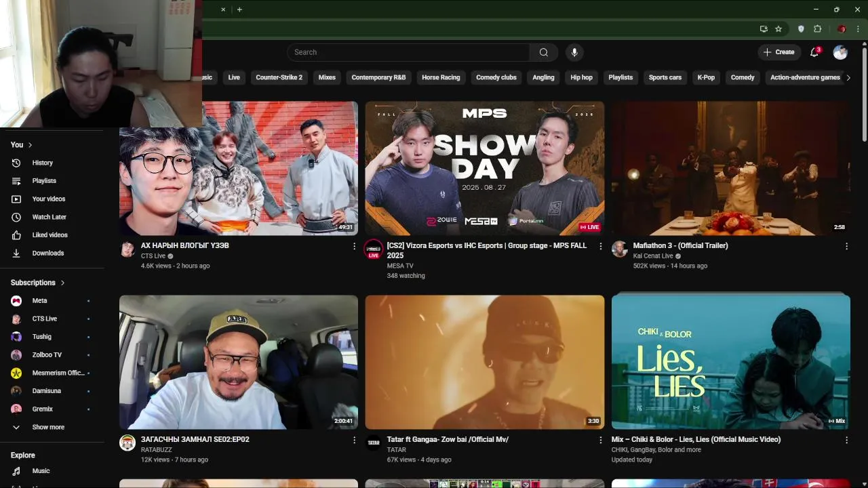This screenshot has height=488, width=868.
Task: Select the Live filter chip
Action: click(x=234, y=77)
